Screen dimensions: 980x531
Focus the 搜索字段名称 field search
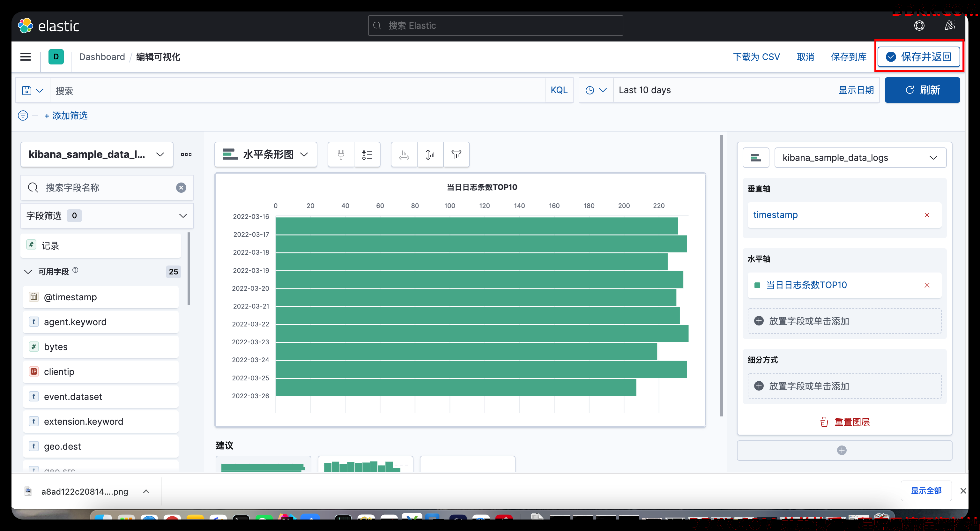tap(107, 187)
